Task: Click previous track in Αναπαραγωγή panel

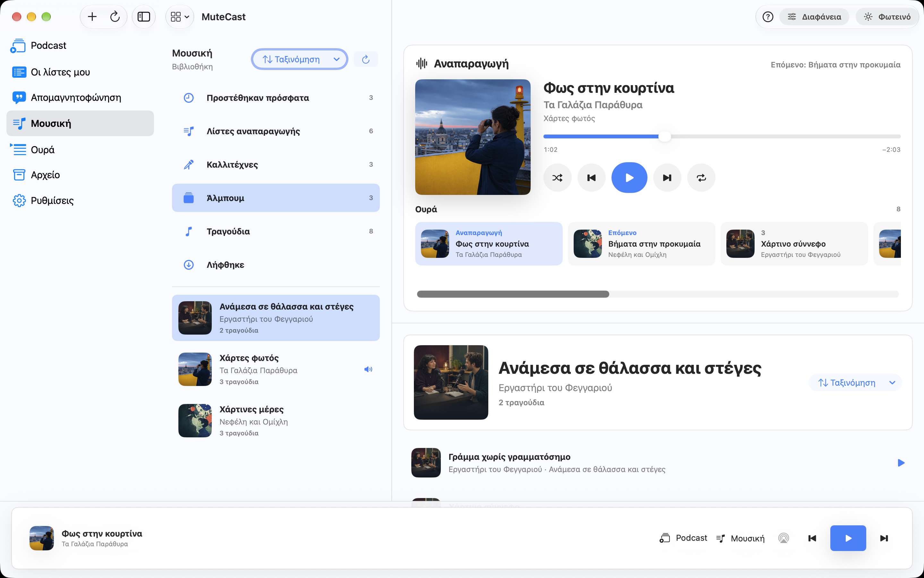Action: tap(591, 178)
